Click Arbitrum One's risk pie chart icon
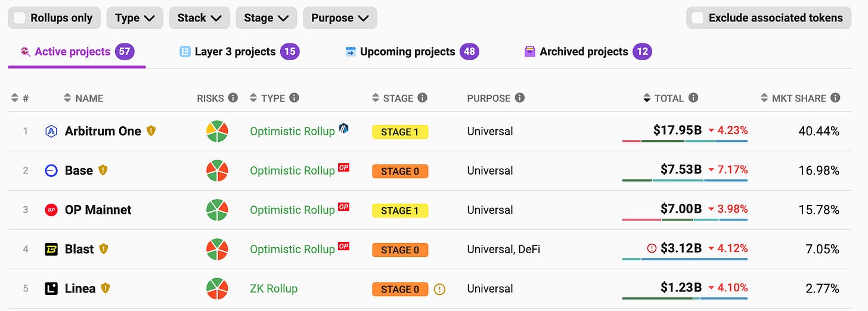Viewport: 868px width, 311px height. [217, 131]
